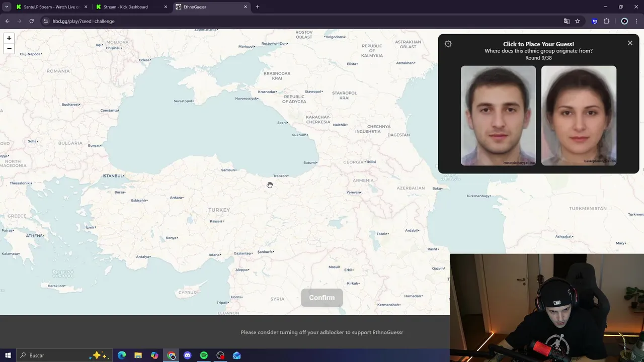Open the Extensions puzzle menu

(606, 21)
